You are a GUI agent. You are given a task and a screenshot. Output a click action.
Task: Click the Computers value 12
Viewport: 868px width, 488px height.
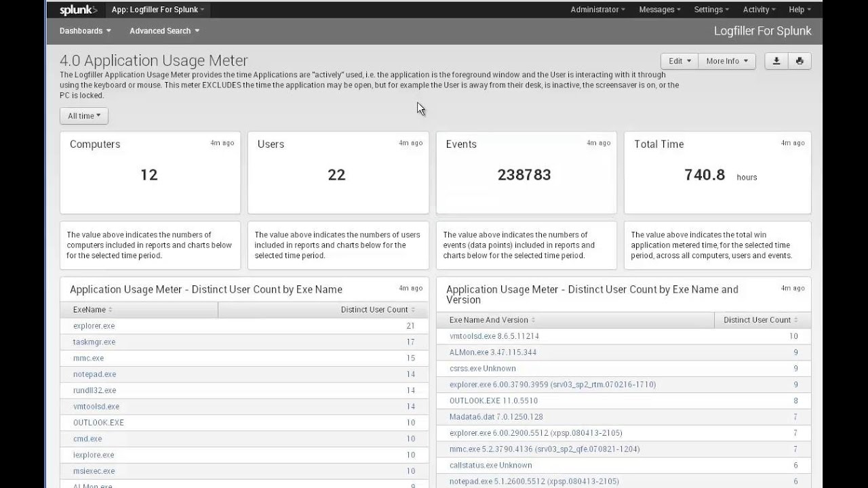149,175
